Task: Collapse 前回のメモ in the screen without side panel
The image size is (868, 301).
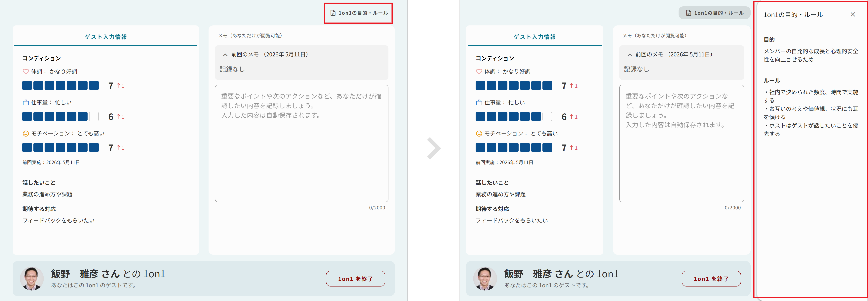Action: point(225,54)
